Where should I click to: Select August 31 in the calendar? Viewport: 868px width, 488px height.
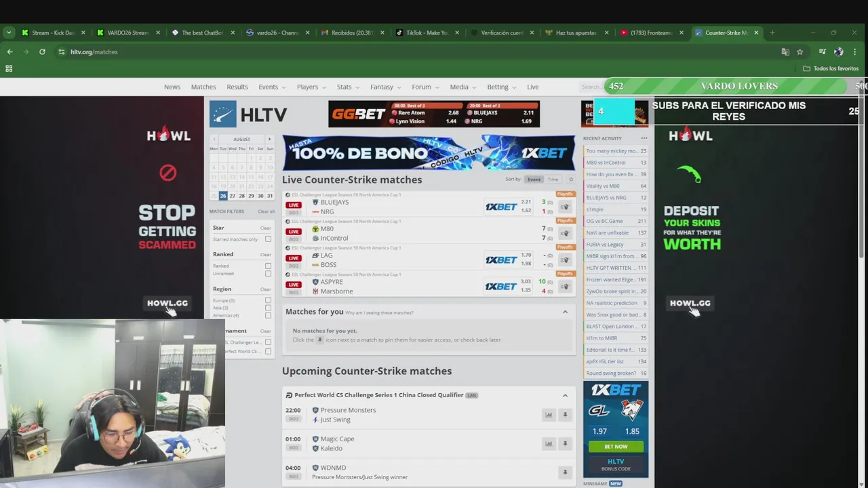coord(270,196)
